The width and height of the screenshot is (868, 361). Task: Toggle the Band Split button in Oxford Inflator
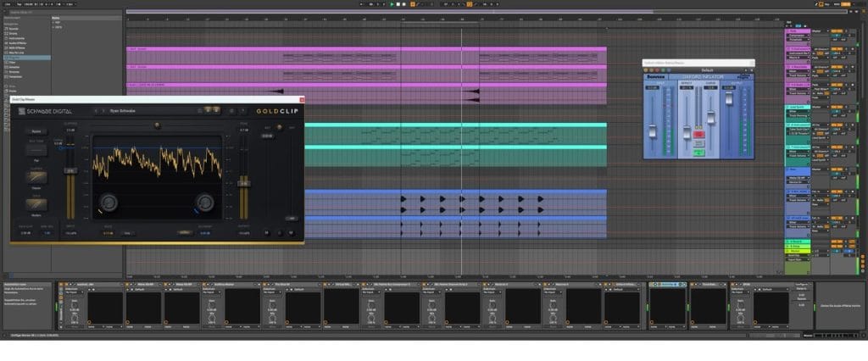698,143
